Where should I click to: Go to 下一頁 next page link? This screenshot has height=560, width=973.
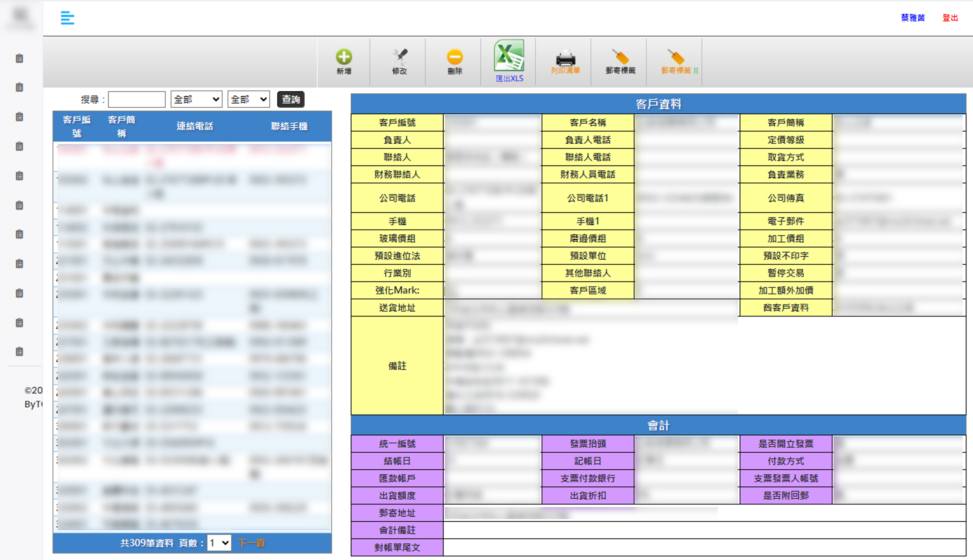tap(251, 543)
